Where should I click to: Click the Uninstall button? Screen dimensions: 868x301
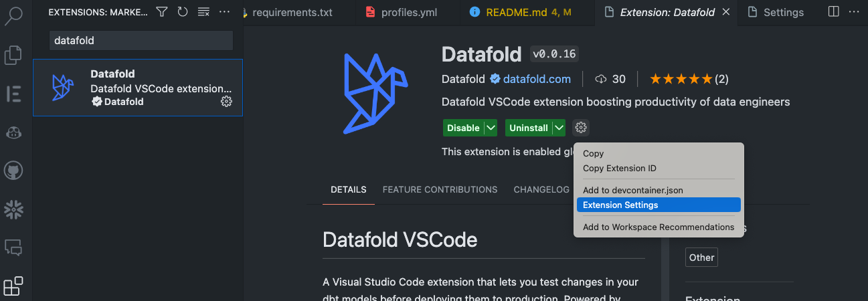[x=529, y=128]
